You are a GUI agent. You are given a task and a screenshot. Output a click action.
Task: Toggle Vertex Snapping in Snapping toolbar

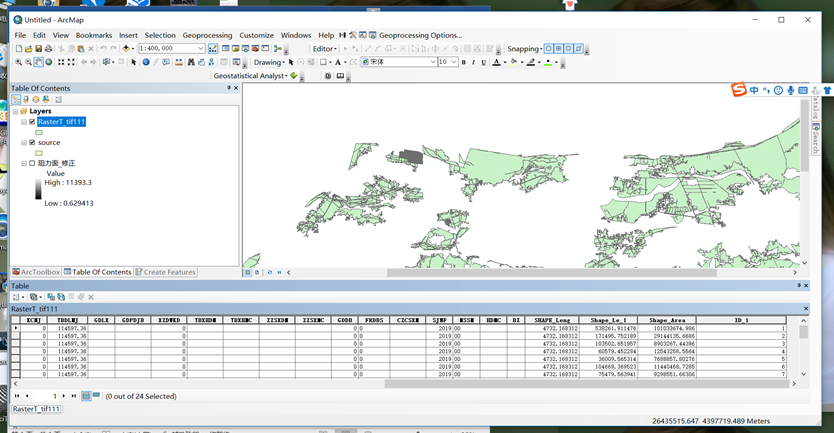coord(569,48)
